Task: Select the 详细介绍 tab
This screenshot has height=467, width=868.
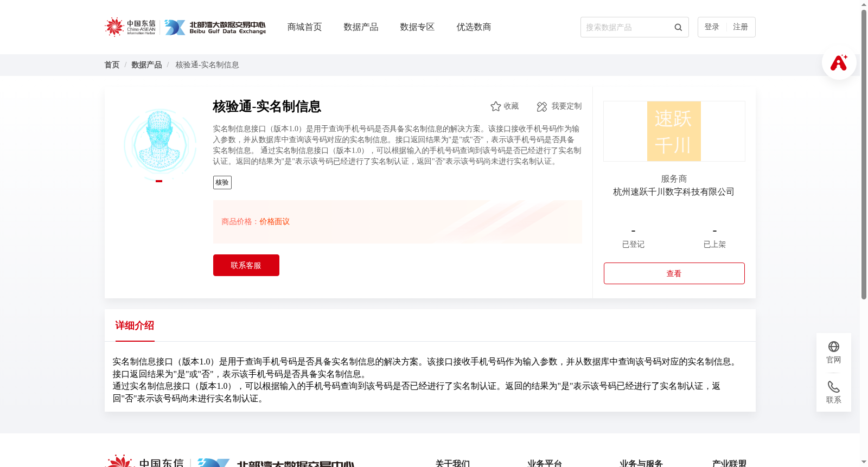Action: pos(135,325)
